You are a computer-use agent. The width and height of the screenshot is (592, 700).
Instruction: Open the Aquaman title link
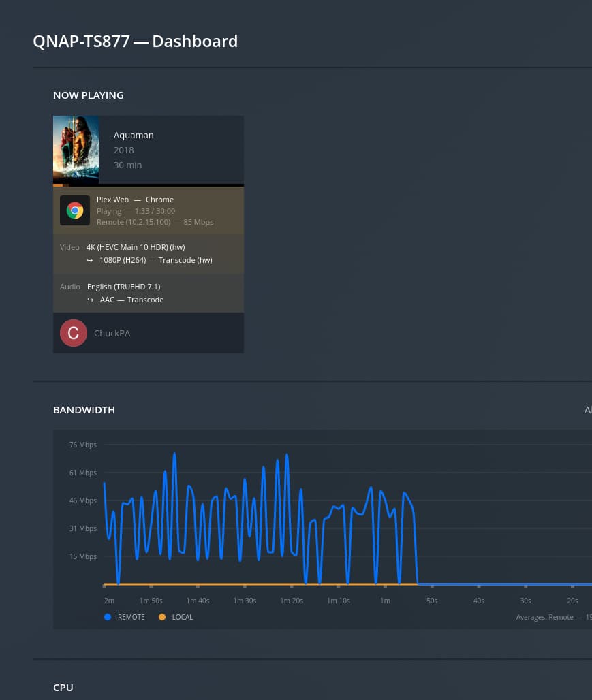(134, 136)
